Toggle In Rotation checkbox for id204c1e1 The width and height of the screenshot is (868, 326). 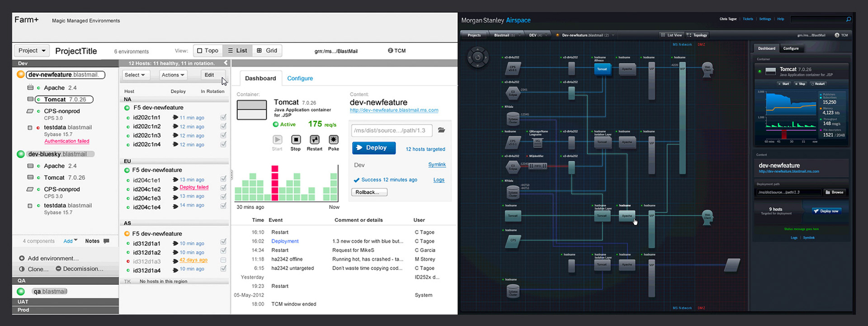[x=223, y=179]
